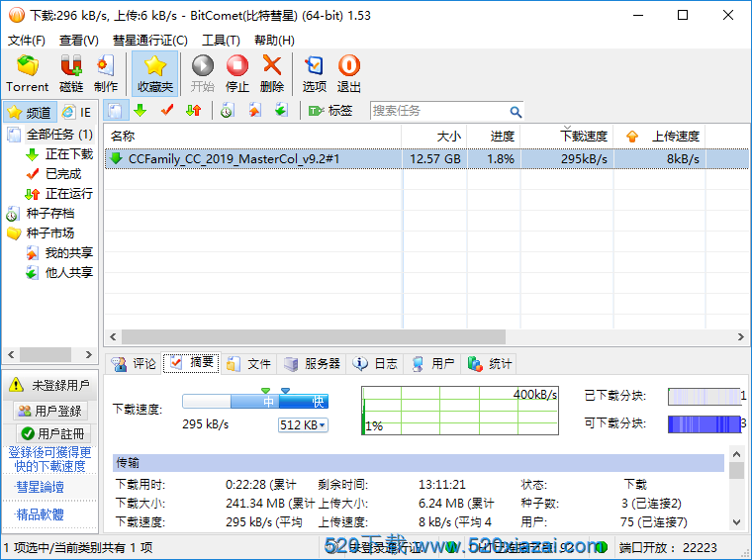Screen dimensions: 752x560
Task: Click sidebar horizontal scrollbar left arrow
Action: (12, 355)
